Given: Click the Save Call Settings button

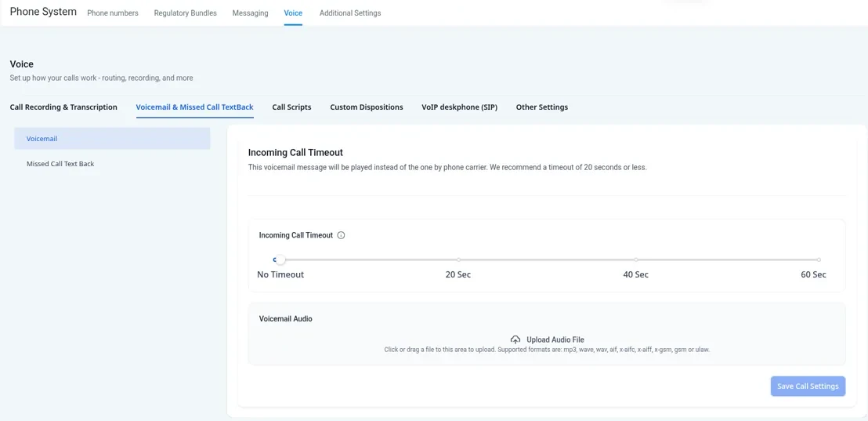Looking at the screenshot, I should click(808, 386).
